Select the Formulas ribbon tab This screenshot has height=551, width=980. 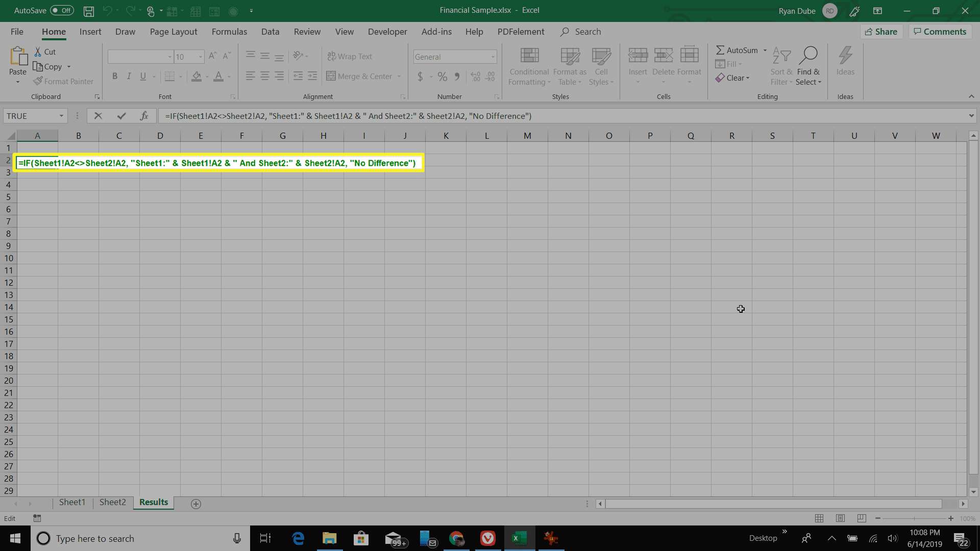[x=229, y=32]
